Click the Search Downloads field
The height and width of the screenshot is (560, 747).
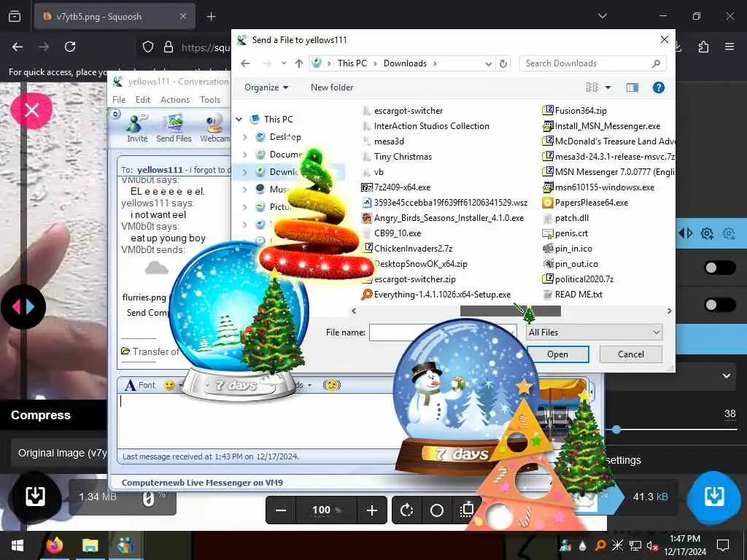592,63
